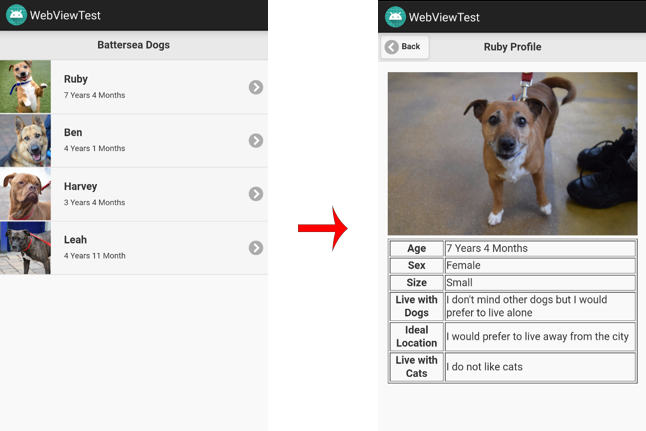
Task: Open Ruby's profile with her chevron arrow
Action: coord(256,87)
